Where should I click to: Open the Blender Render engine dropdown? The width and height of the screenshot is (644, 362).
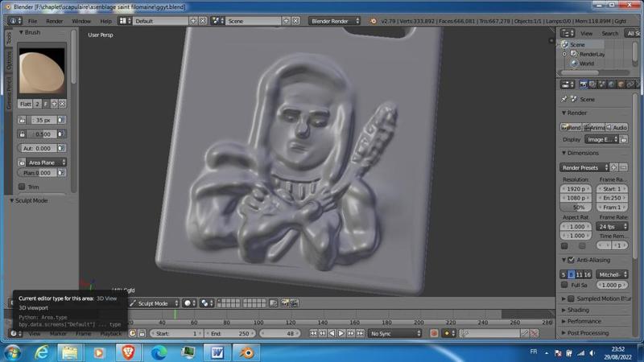[335, 21]
